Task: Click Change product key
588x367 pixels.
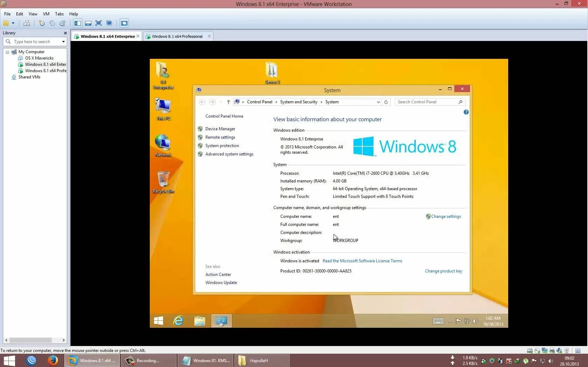Action: [x=443, y=271]
